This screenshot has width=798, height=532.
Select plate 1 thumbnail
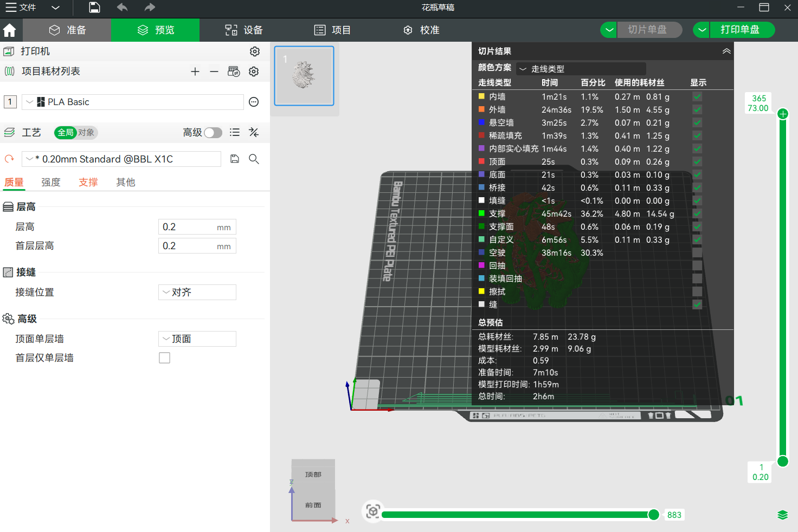304,75
